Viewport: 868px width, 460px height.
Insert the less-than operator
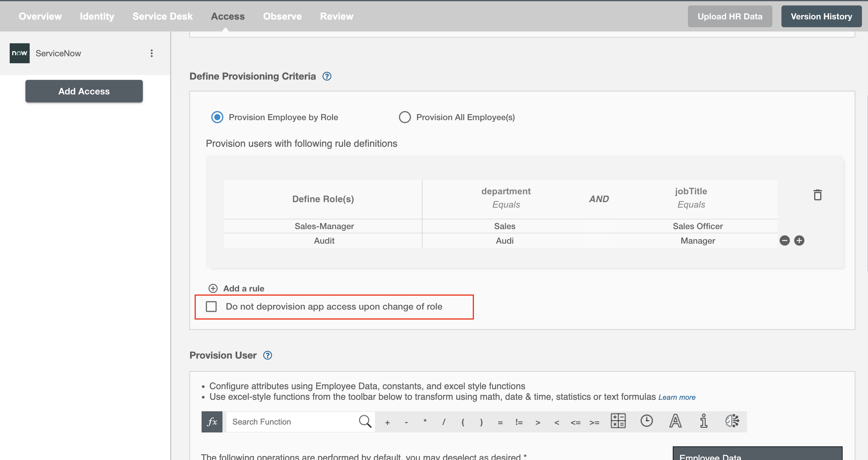click(557, 422)
